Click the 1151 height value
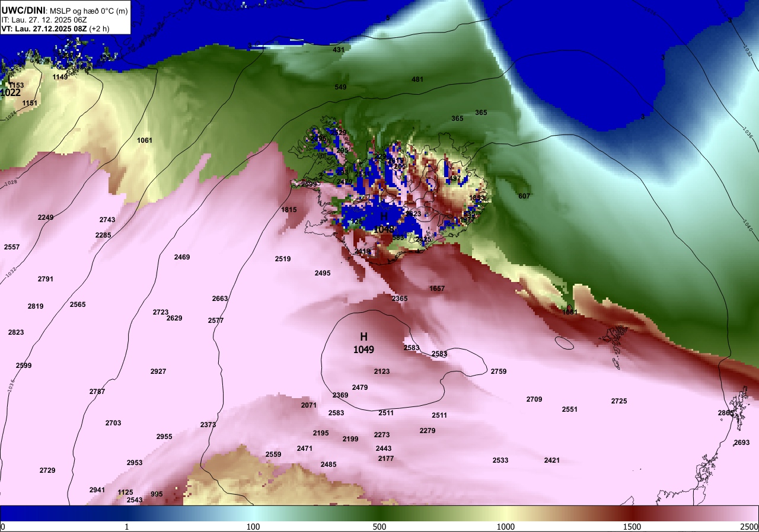 coord(30,103)
